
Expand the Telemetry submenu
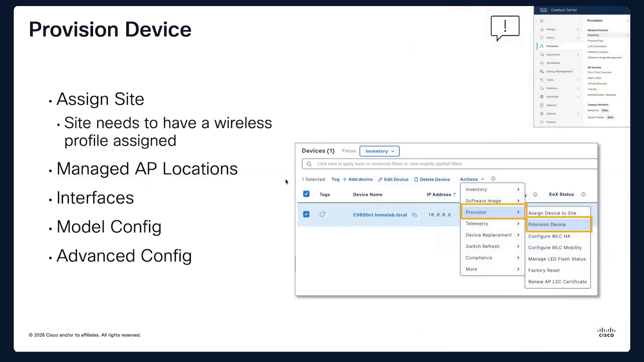coord(492,224)
